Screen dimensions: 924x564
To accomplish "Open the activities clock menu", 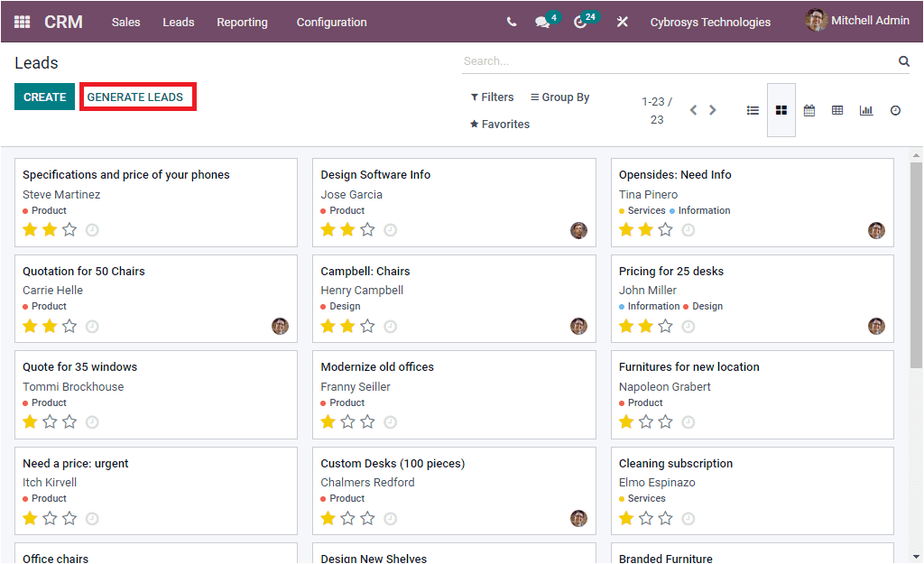I will click(580, 22).
